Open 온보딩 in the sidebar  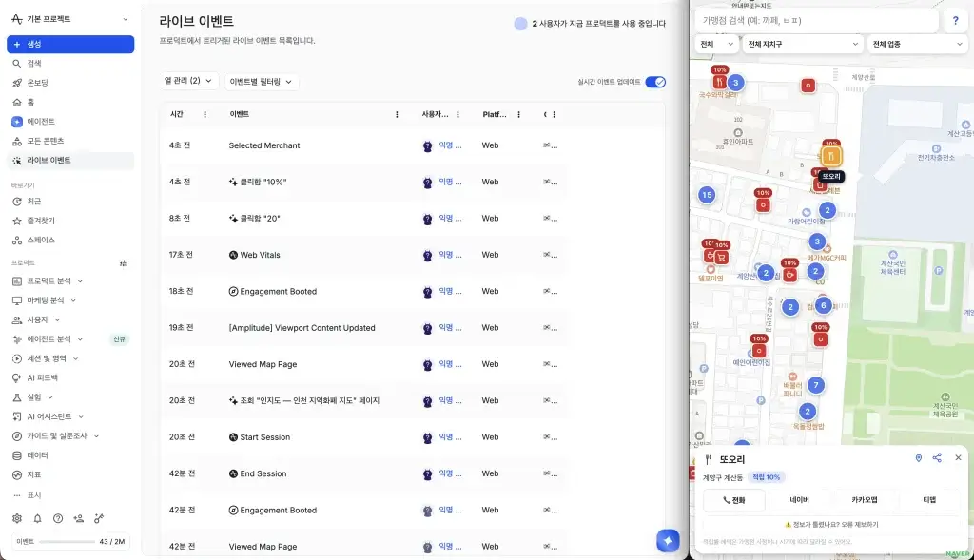(70, 83)
